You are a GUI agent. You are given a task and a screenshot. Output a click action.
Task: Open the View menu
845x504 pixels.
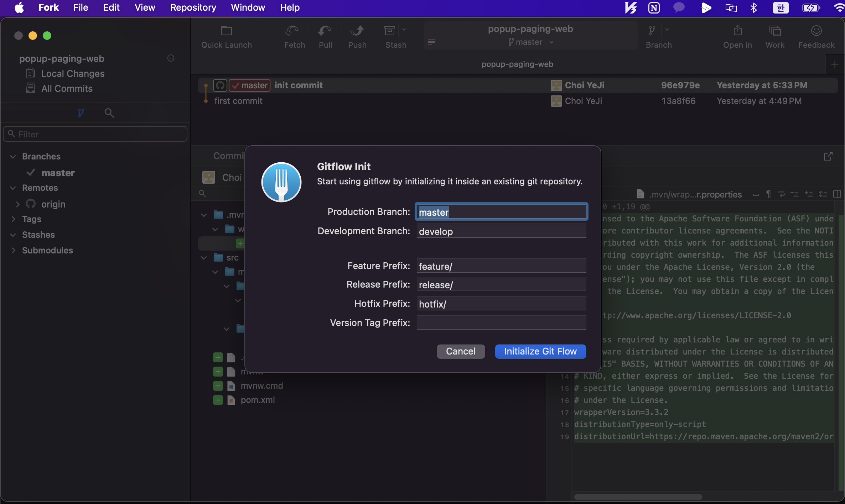click(145, 7)
